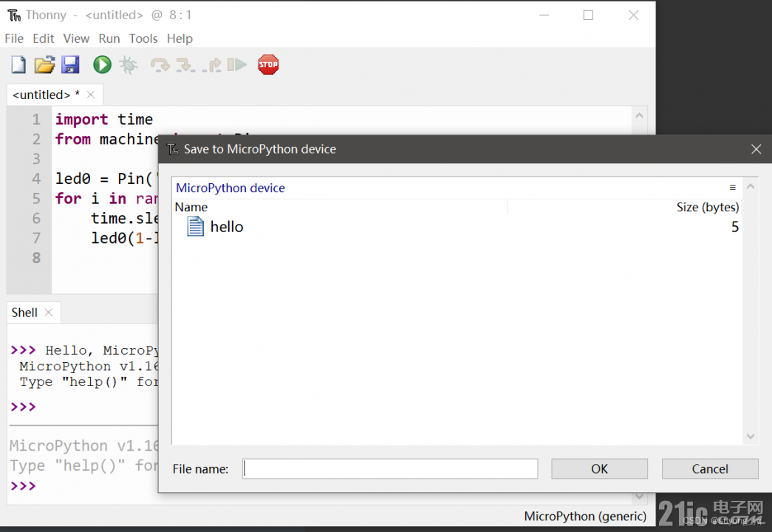Click the 'for' keyword on line 5
The height and width of the screenshot is (532, 772).
tap(69, 198)
